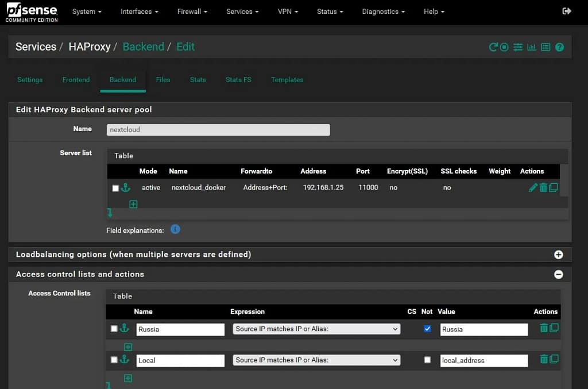The width and height of the screenshot is (588, 389).
Task: Edit the nextcloud_docker server with pencil icon
Action: [533, 187]
